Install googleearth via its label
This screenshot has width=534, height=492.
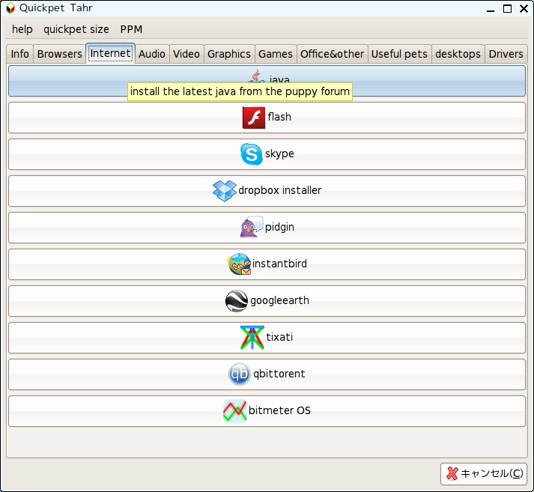point(280,300)
